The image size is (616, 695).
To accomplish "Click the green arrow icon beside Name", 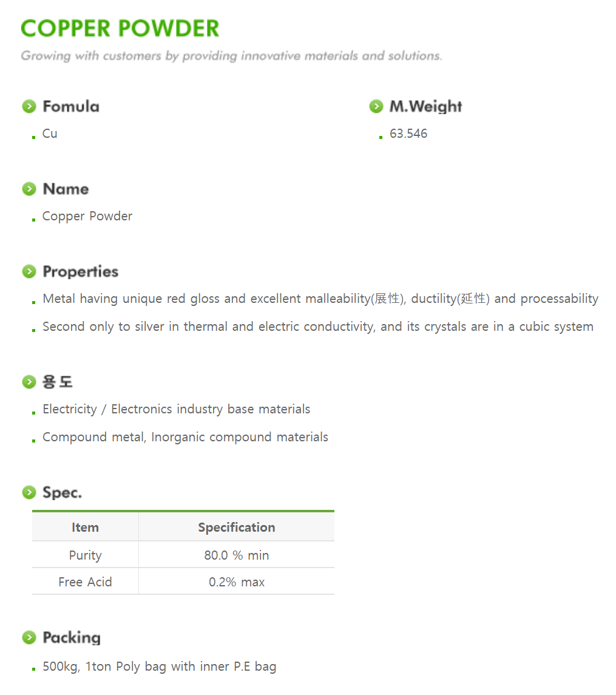I will pyautogui.click(x=29, y=189).
